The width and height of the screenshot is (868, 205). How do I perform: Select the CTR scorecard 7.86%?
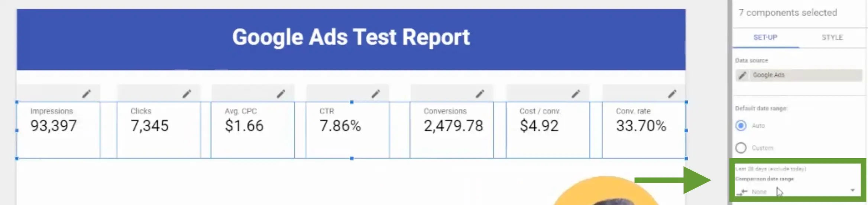pos(347,130)
